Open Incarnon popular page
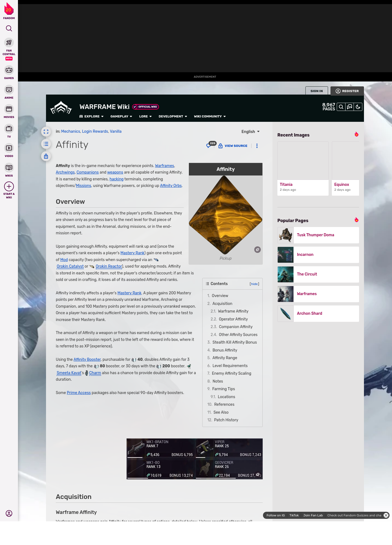Image resolution: width=392 pixels, height=545 pixels. (318, 255)
